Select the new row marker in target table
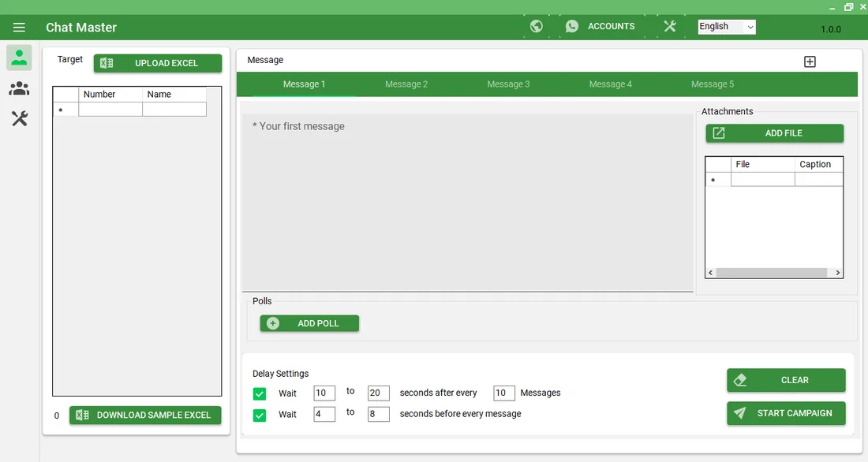Screen dimensions: 868x462 click(x=65, y=110)
